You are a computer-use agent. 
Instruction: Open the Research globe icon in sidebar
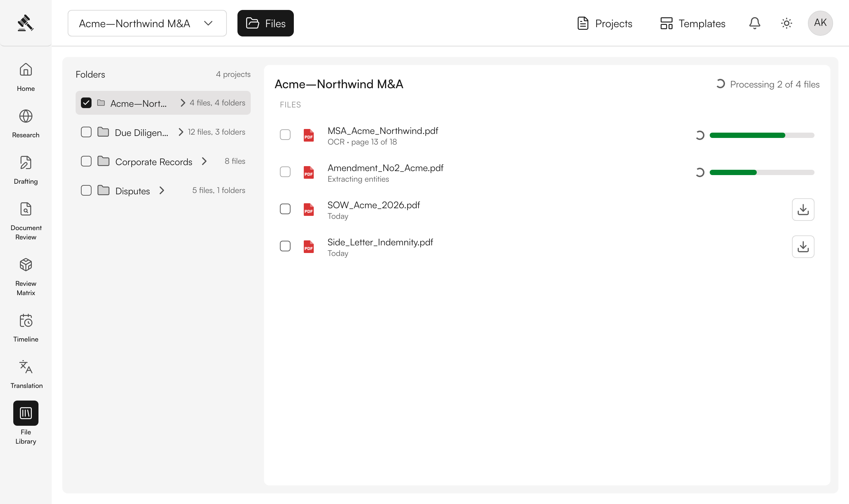pos(26,116)
